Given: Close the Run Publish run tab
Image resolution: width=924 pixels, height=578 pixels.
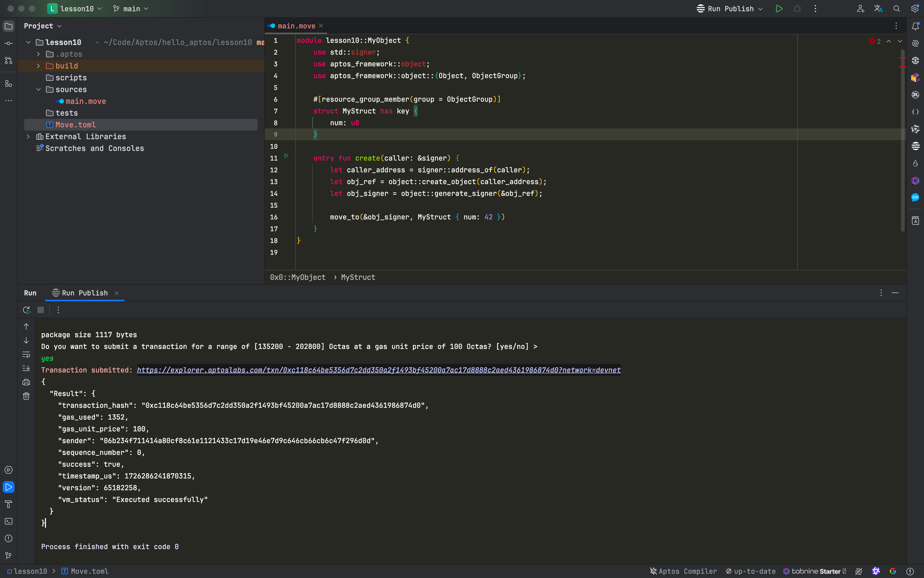Looking at the screenshot, I should (x=117, y=293).
